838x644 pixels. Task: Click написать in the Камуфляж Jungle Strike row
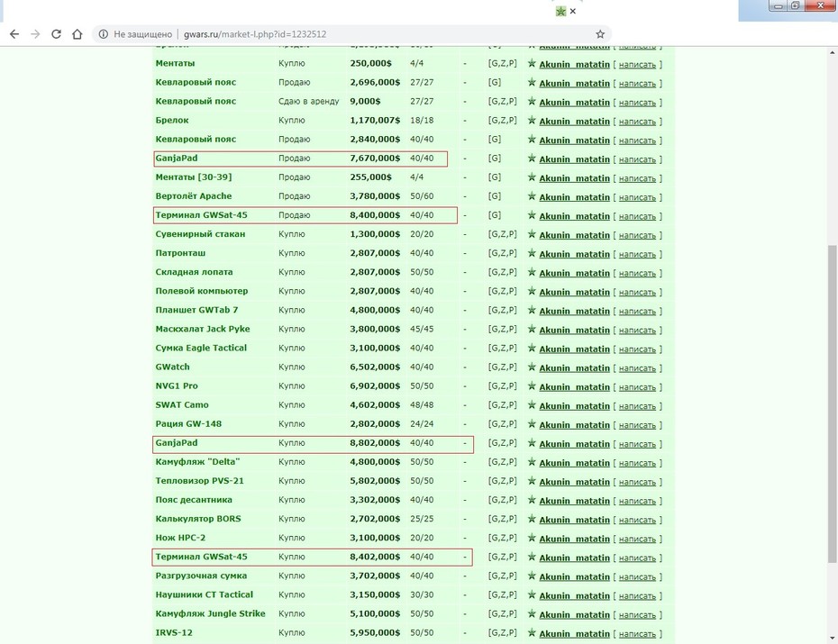click(637, 615)
